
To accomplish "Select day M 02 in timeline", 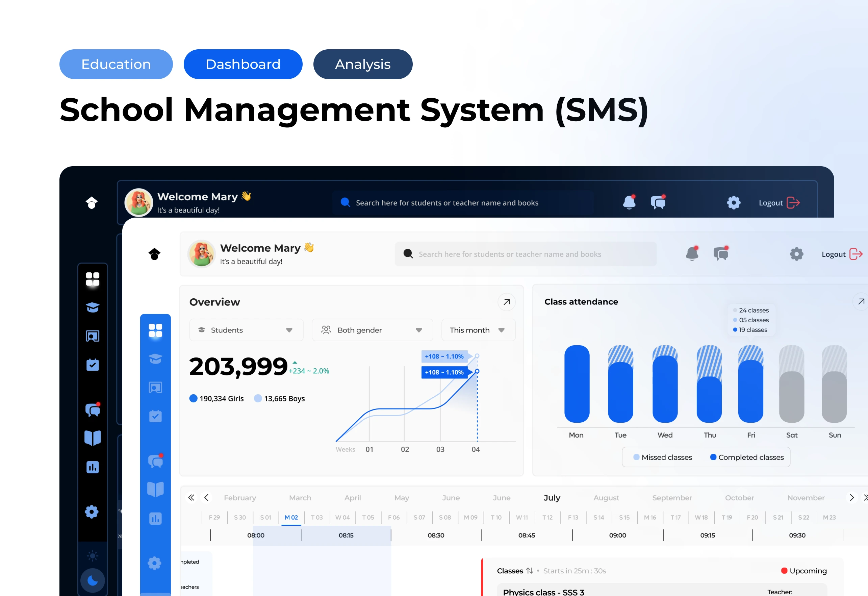I will coord(291,518).
